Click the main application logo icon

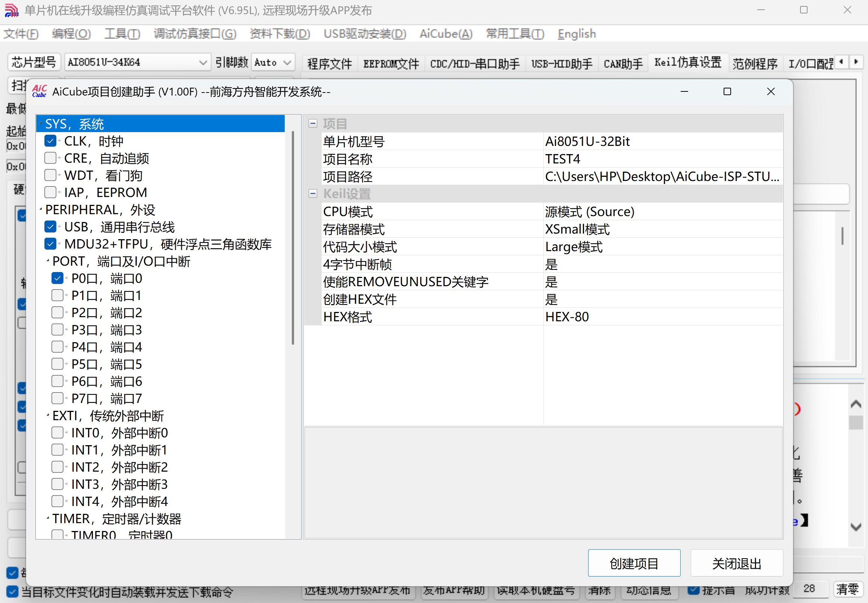coord(11,10)
